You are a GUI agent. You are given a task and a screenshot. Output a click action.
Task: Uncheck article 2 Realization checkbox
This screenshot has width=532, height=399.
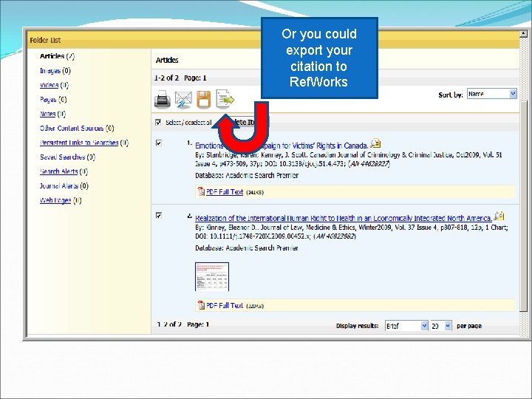tap(158, 216)
